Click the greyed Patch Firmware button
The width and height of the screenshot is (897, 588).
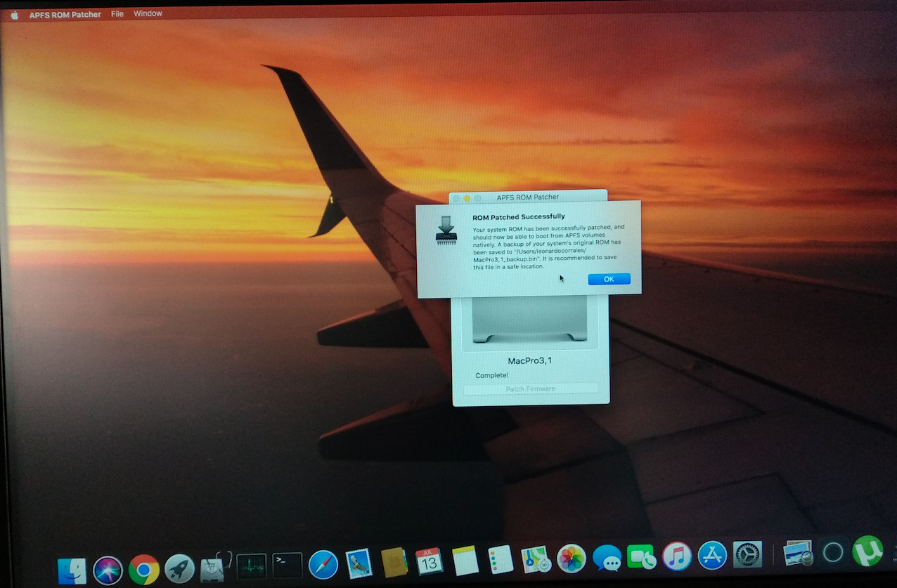click(531, 388)
